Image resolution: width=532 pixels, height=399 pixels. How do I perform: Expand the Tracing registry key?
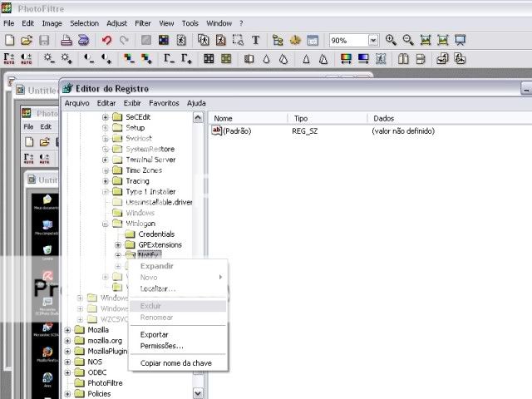pos(106,181)
